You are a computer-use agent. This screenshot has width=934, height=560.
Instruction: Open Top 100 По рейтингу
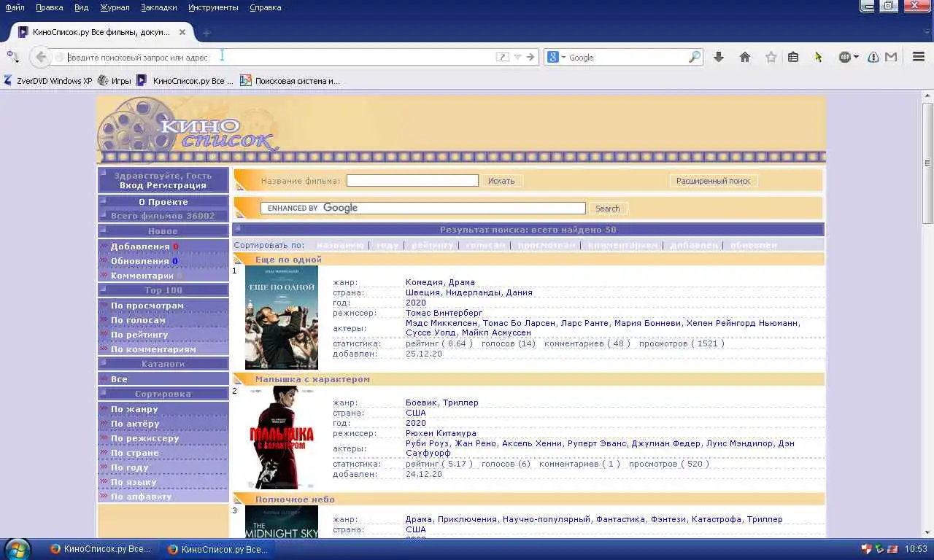[x=139, y=335]
